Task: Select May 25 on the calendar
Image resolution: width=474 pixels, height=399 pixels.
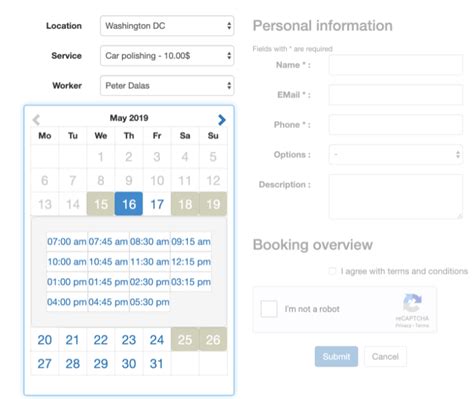Action: click(x=185, y=340)
